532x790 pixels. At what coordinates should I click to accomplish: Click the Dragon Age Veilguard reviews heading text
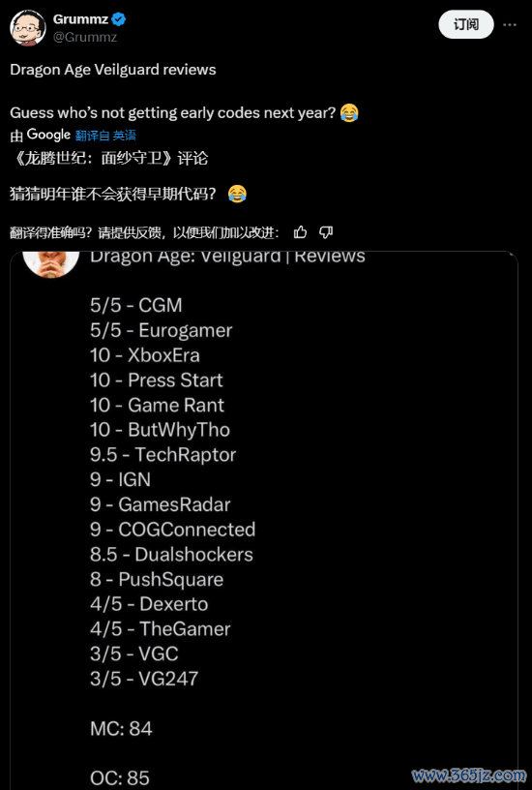tap(113, 70)
